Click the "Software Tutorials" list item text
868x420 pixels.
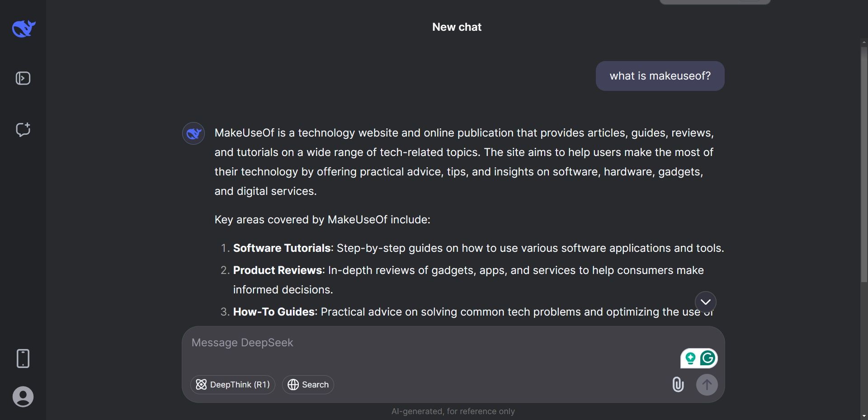tap(282, 248)
